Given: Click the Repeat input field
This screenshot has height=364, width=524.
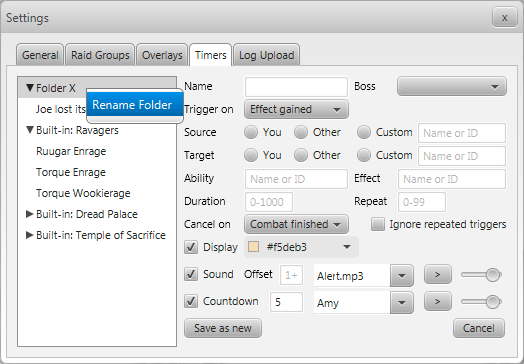Looking at the screenshot, I should tap(422, 202).
